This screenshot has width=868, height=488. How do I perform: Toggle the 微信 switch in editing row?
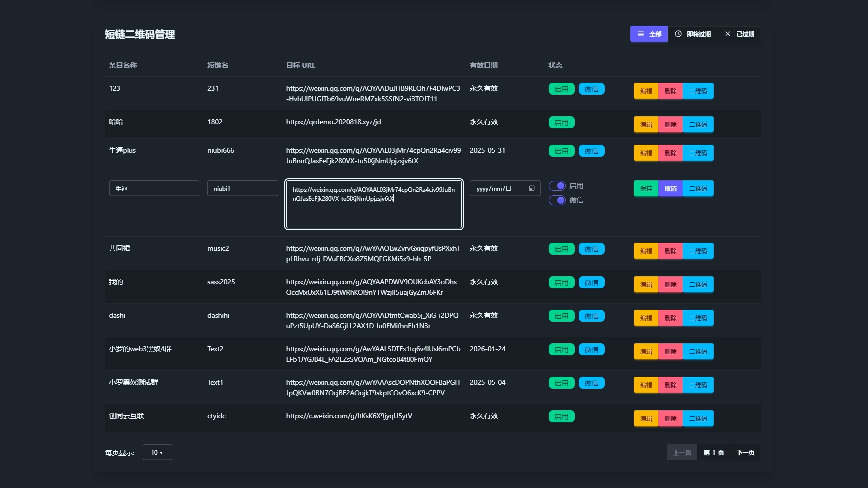[x=557, y=200]
